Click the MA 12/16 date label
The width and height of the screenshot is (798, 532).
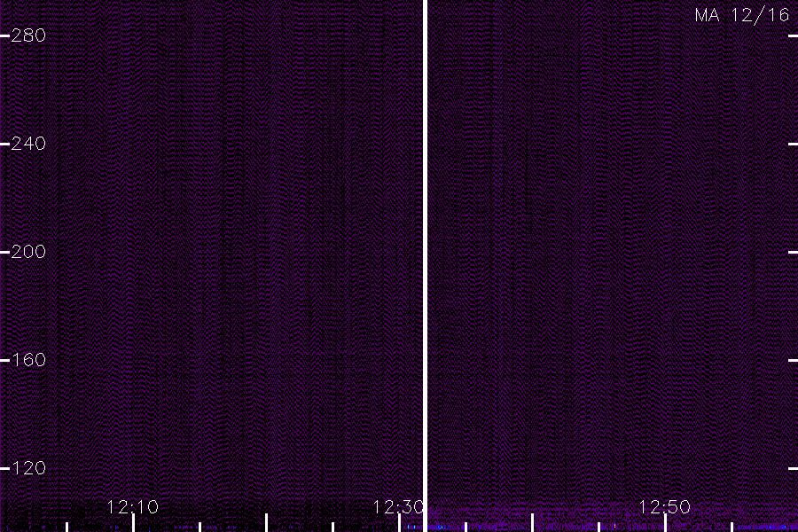coord(742,15)
